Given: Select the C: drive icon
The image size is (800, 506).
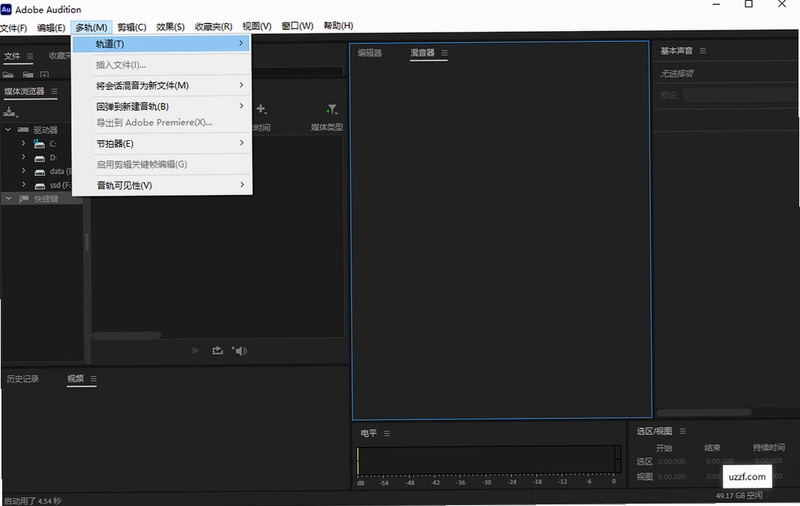Looking at the screenshot, I should [39, 144].
